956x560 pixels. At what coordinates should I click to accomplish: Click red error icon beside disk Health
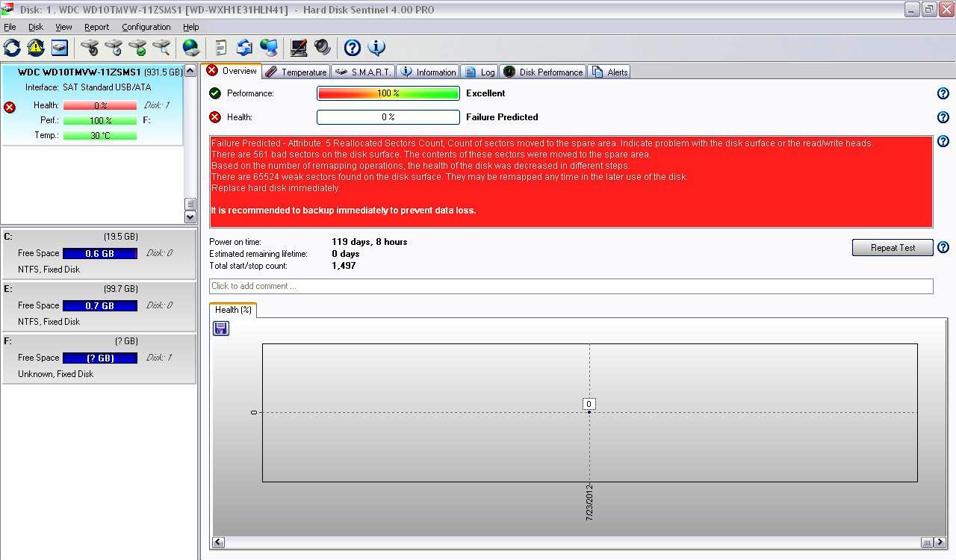click(10, 108)
